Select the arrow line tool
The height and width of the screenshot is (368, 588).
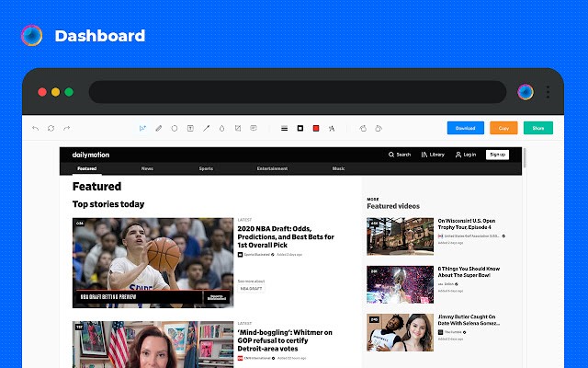[206, 129]
